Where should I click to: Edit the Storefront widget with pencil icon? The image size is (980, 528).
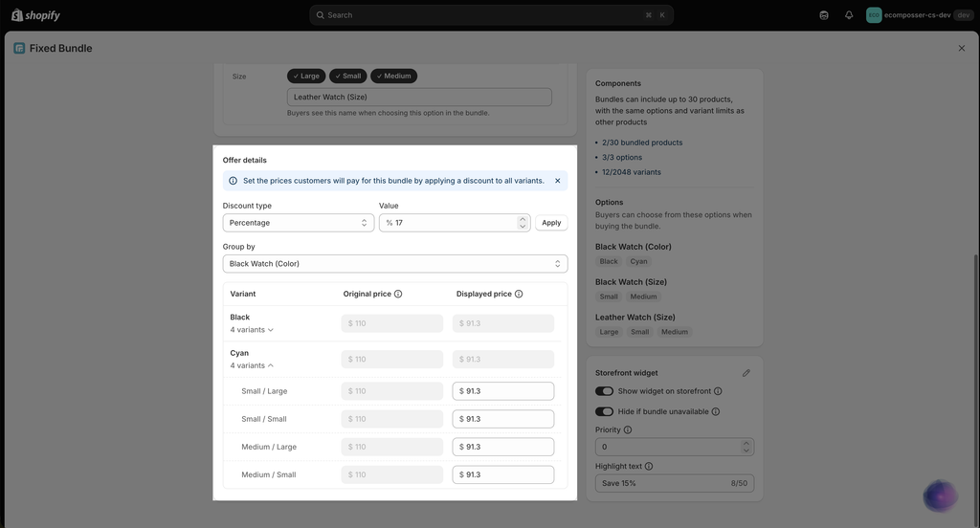pos(746,373)
